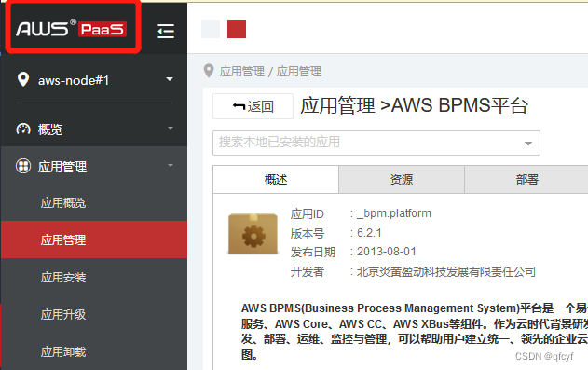The width and height of the screenshot is (588, 370).
Task: Switch to the 资源 tab
Action: 402,180
